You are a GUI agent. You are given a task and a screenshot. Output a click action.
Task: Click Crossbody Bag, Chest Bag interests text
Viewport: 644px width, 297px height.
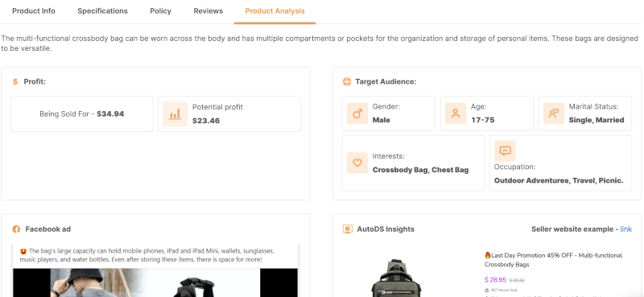click(420, 170)
